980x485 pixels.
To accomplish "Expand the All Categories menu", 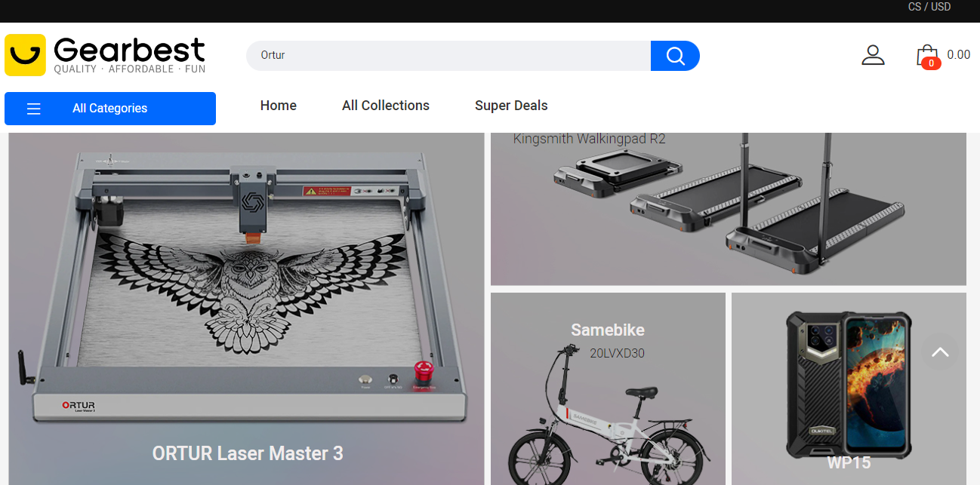I will coord(110,109).
